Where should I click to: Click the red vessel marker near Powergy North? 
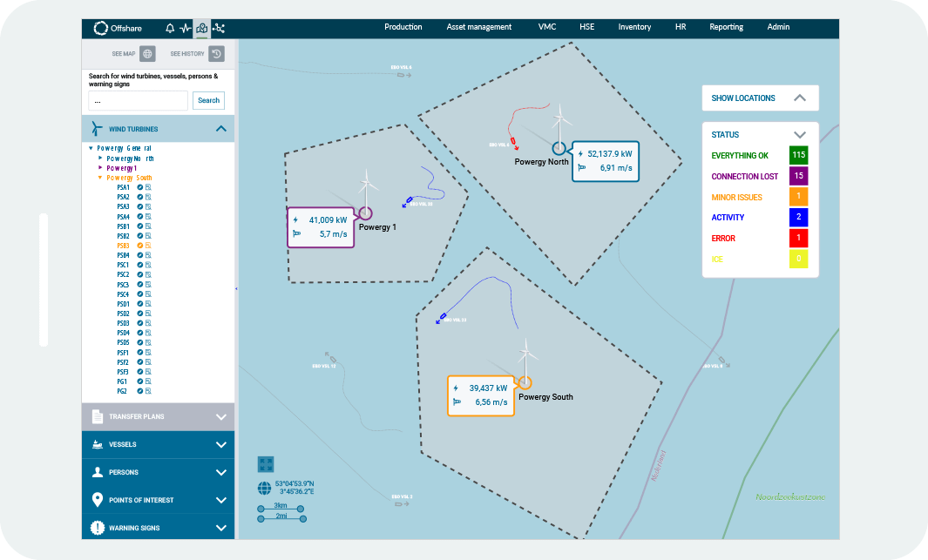click(514, 142)
